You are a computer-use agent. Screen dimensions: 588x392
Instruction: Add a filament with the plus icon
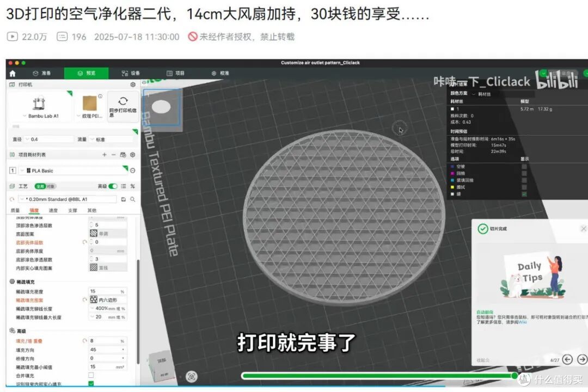(104, 155)
